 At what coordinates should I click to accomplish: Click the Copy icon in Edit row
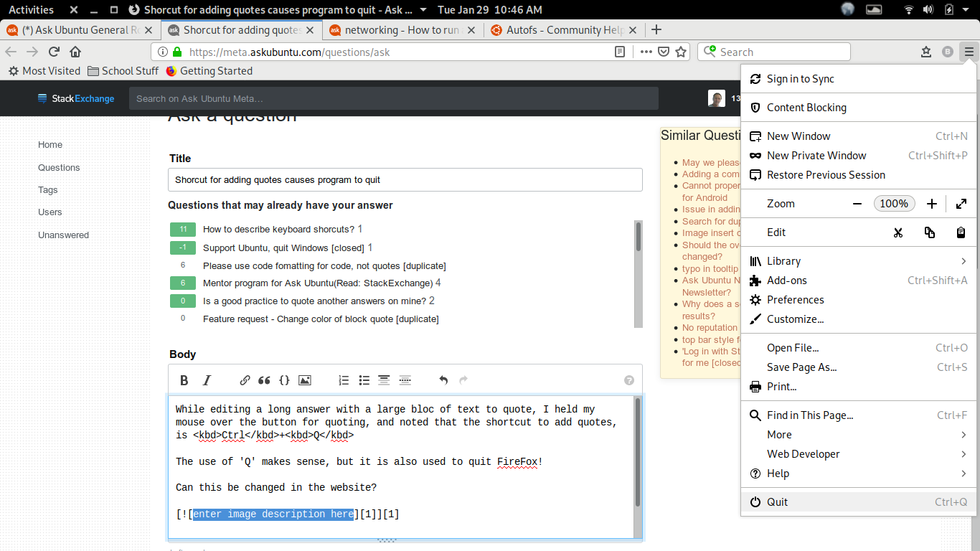pos(930,232)
